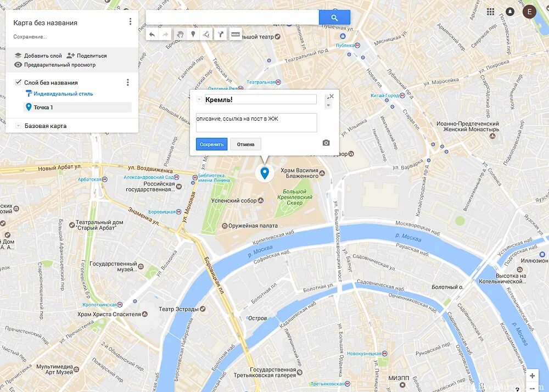Select the add marker tool
This screenshot has height=392, width=549.
[x=193, y=34]
